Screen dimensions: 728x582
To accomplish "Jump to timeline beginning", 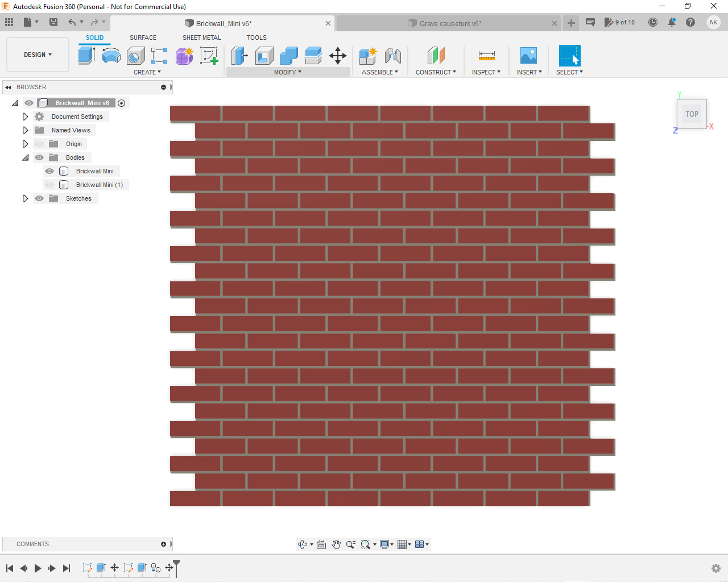I will click(x=10, y=568).
